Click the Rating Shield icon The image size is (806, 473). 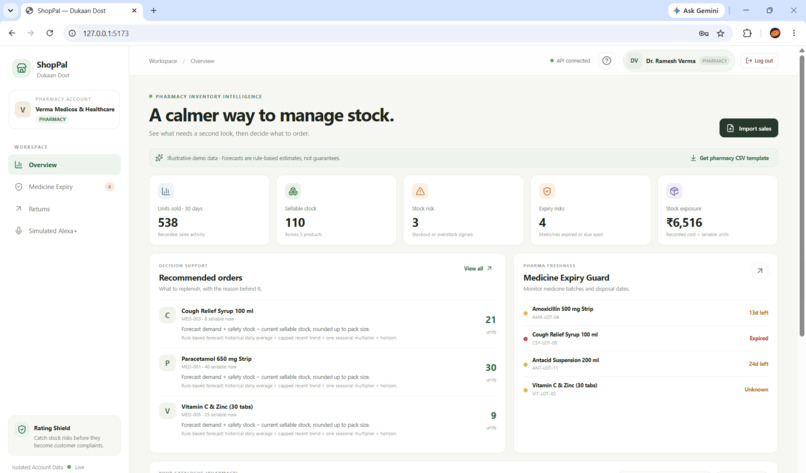[x=22, y=429]
